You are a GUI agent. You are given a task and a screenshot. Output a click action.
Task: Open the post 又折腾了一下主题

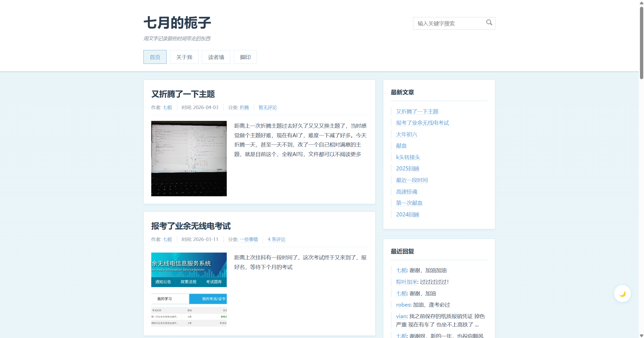(x=183, y=94)
